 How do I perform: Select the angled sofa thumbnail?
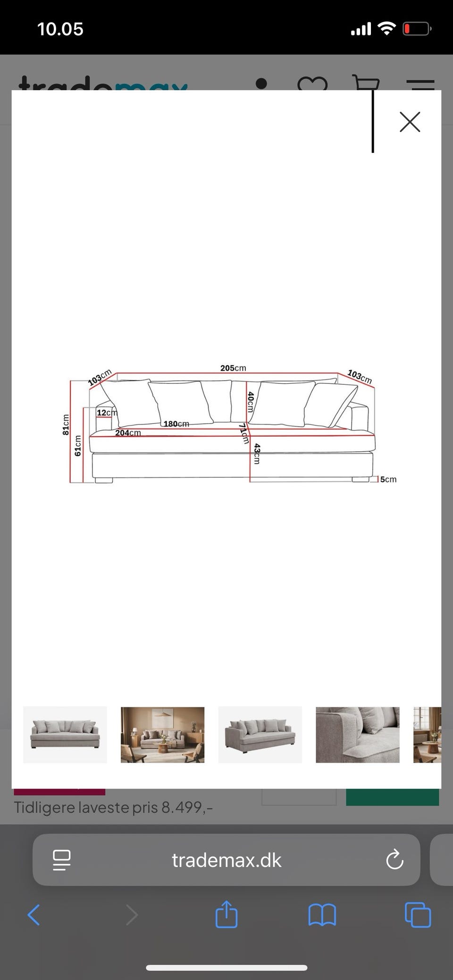[260, 734]
